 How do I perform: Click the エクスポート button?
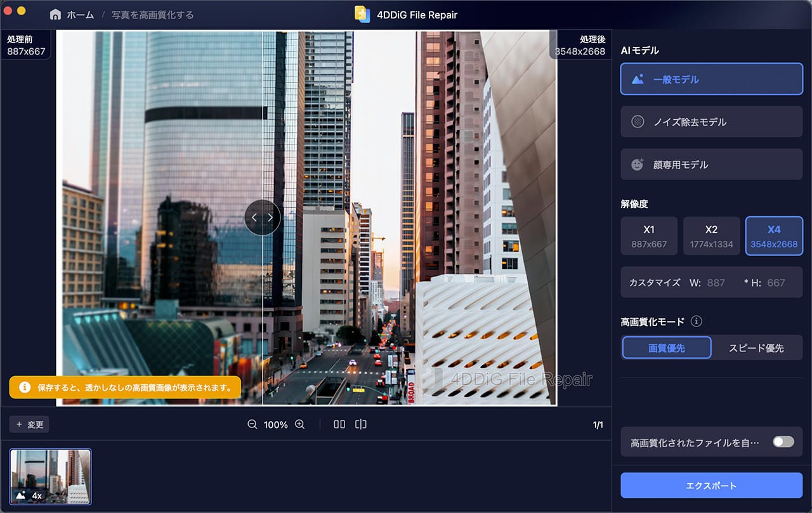(711, 485)
